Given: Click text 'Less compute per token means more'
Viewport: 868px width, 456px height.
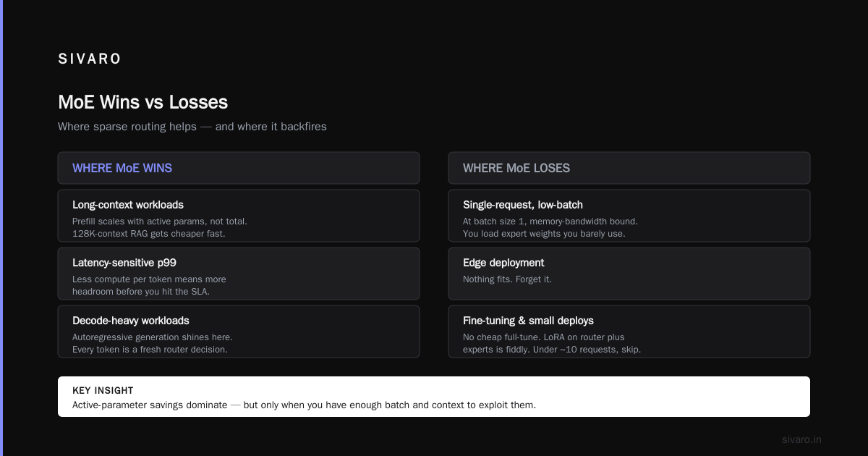Looking at the screenshot, I should coord(149,279).
